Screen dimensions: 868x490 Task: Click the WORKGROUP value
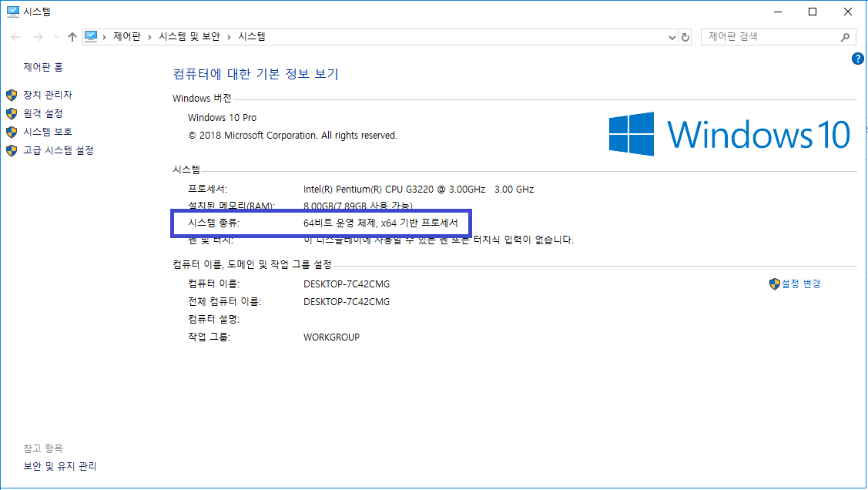332,337
